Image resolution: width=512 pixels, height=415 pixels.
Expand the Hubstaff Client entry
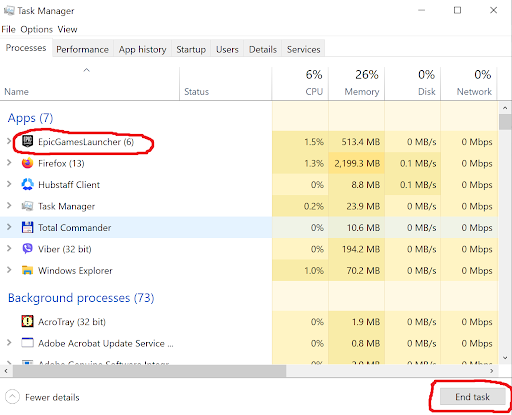pos(9,184)
